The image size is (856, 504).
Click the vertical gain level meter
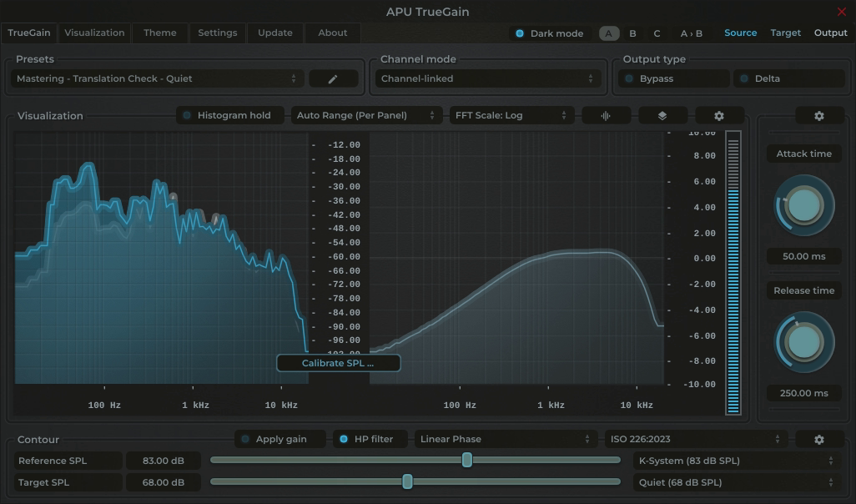(x=733, y=273)
